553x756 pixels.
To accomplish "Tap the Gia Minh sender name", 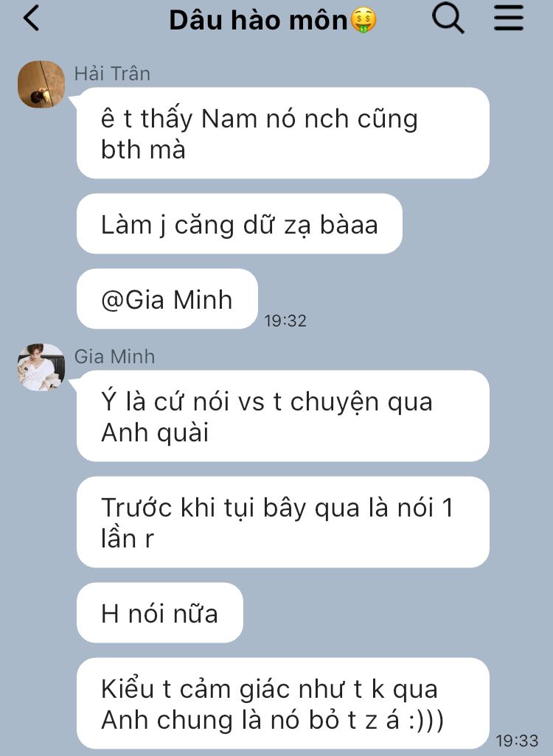I will 115,357.
